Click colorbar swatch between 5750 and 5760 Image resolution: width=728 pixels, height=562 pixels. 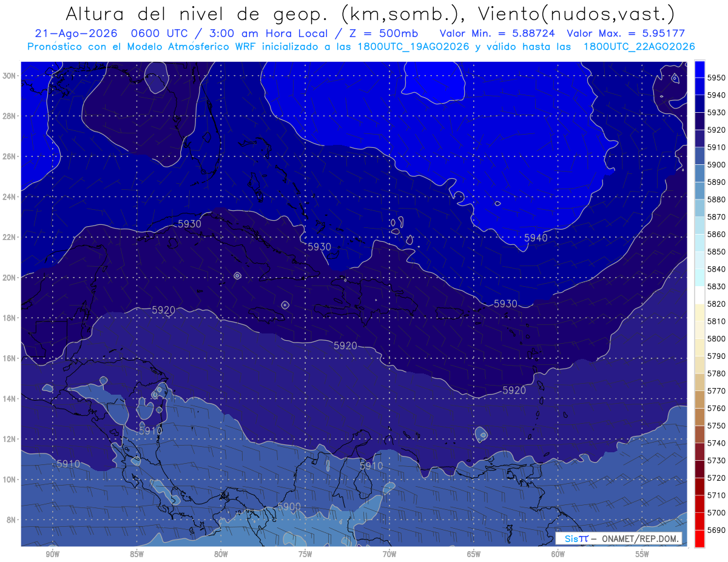699,416
